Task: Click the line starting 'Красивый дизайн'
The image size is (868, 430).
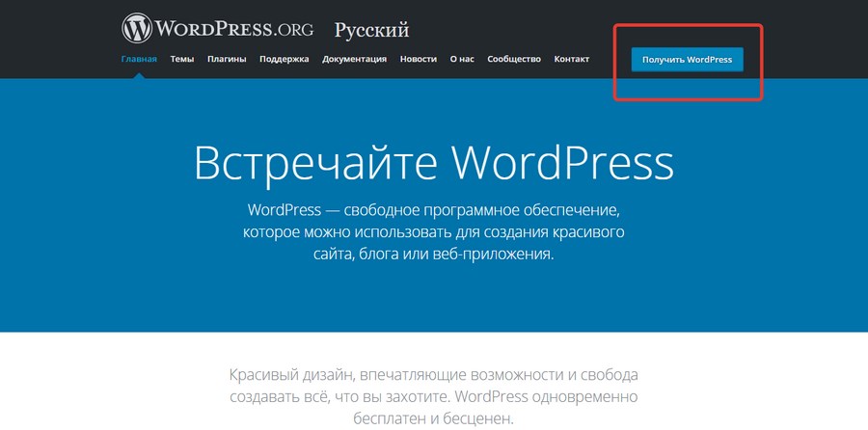Action: tap(433, 374)
